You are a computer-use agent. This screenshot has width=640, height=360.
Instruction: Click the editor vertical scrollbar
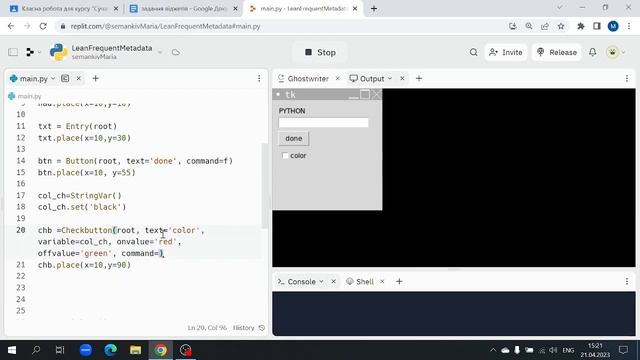(x=264, y=186)
